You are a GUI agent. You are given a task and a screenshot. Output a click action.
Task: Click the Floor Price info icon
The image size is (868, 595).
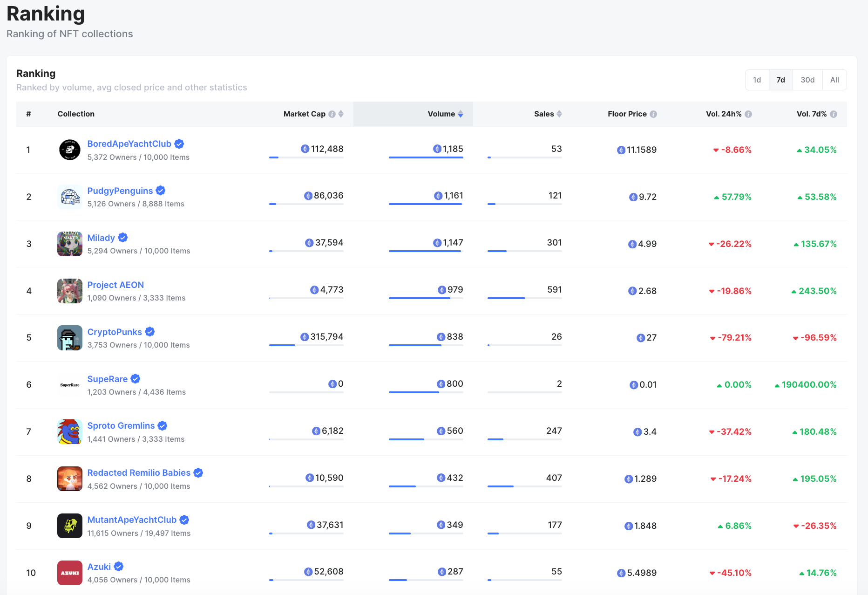[653, 114]
